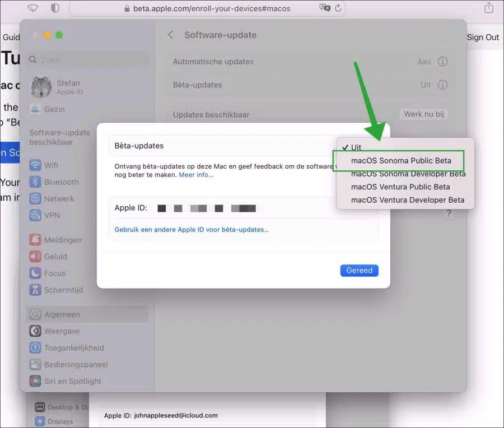Click the Zoek search field
The image size is (504, 428).
pyautogui.click(x=87, y=60)
